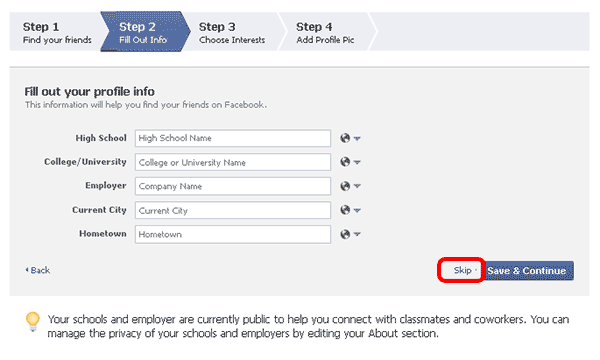600x360 pixels.
Task: Click the Skip link
Action: pyautogui.click(x=462, y=270)
